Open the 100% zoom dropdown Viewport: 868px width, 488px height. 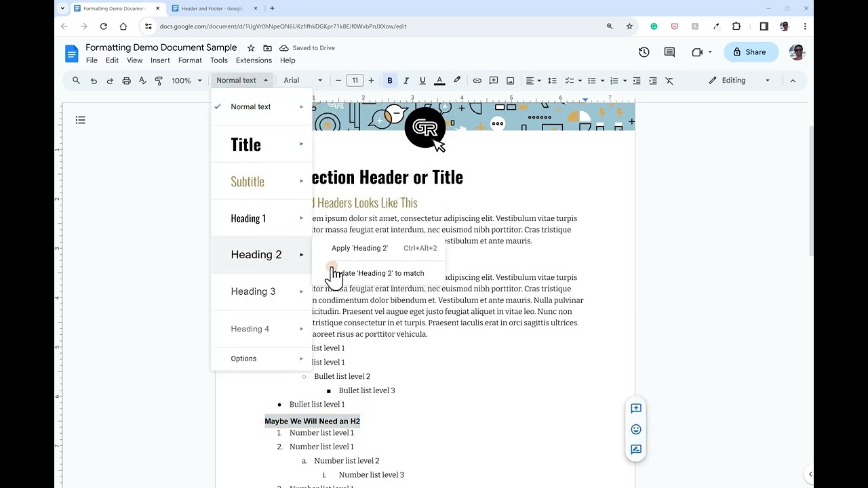(x=186, y=81)
